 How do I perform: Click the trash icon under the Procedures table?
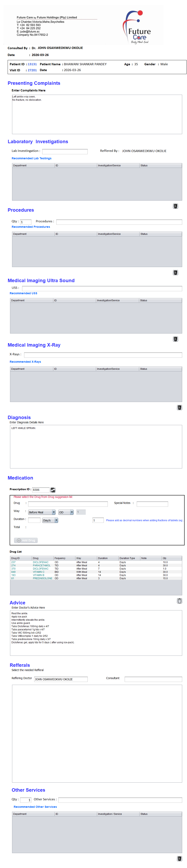click(175, 273)
